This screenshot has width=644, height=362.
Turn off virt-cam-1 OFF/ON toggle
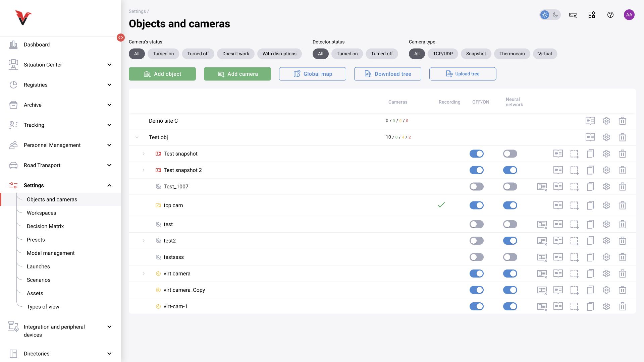[x=477, y=306]
